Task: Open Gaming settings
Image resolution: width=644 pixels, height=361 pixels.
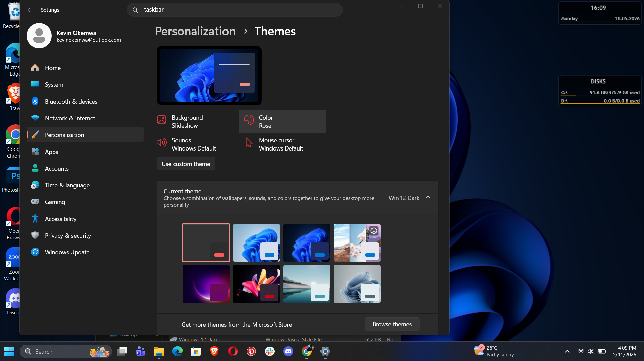Action: click(x=85, y=202)
